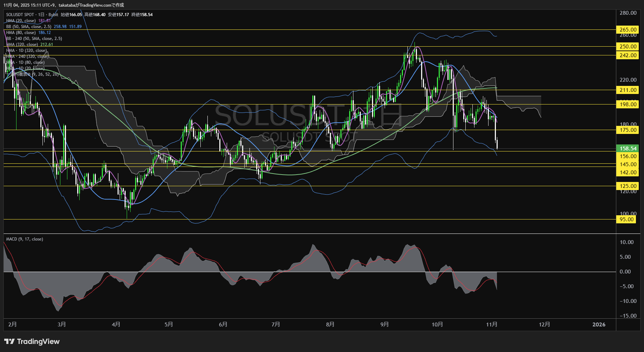Screen dimensions: 644x352
Task: Click the 2026 label on time axis
Action: click(599, 325)
